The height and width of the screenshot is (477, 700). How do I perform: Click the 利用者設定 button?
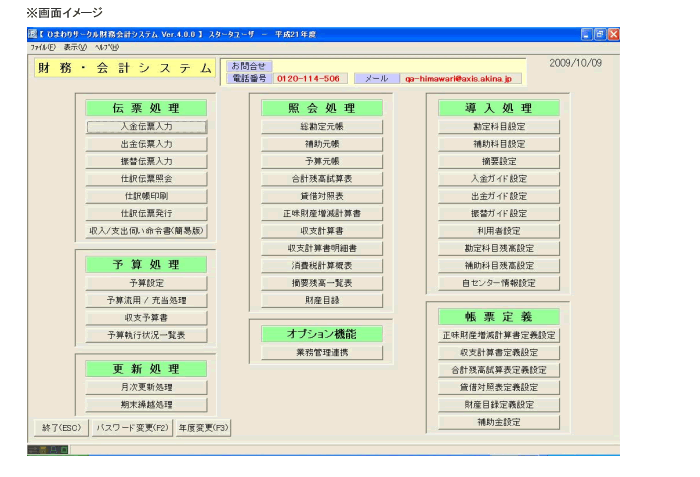pyautogui.click(x=498, y=230)
